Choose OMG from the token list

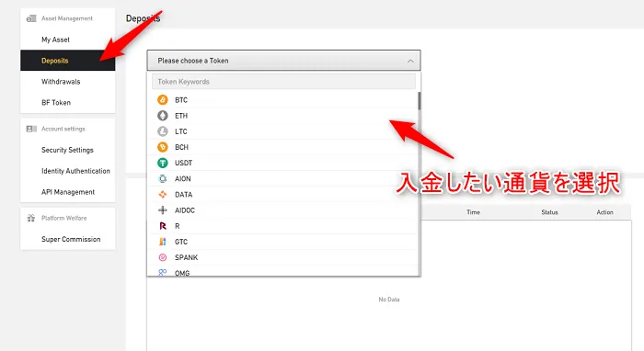[283, 271]
